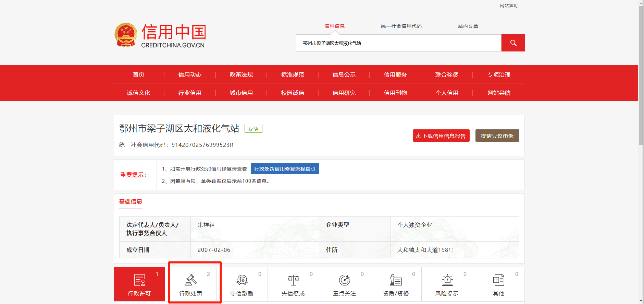644x304 pixels.
Task: Click the scrollbar up arrow
Action: (x=641, y=3)
